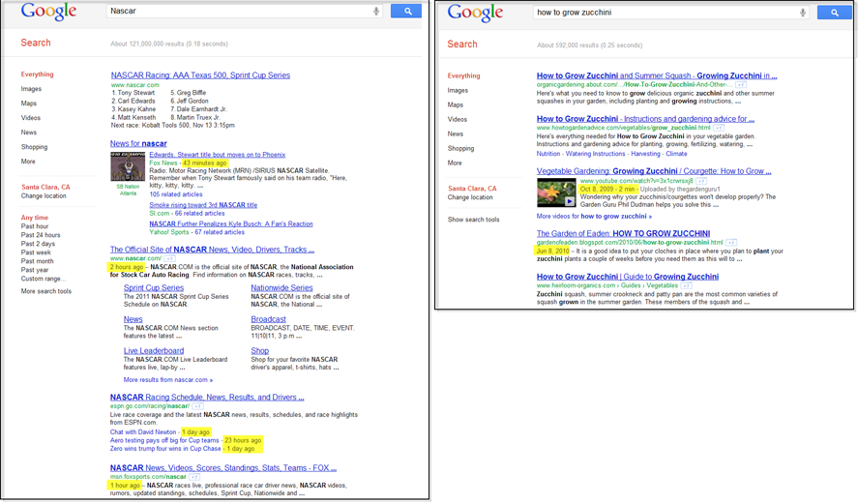Filter Nascar results by Past 2 days
858x504 pixels.
38,244
